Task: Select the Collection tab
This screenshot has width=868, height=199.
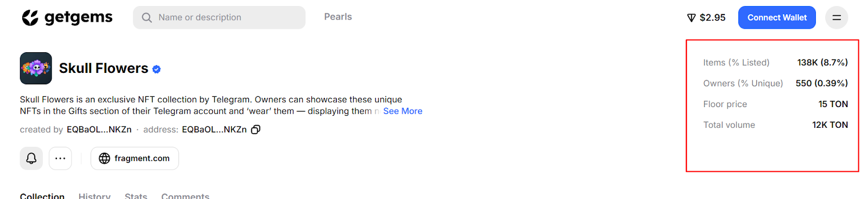Action: [x=42, y=196]
